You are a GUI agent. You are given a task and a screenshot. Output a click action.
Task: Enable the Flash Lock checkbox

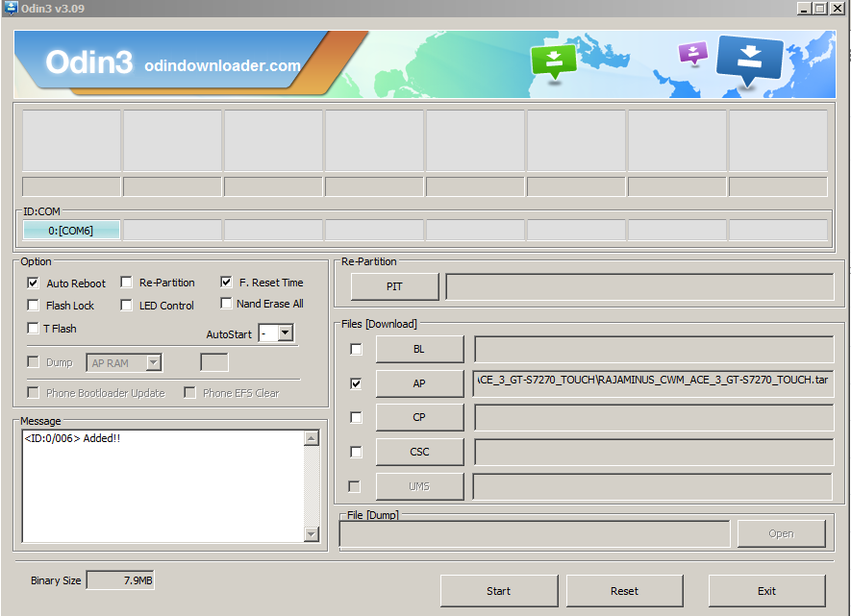pyautogui.click(x=33, y=306)
